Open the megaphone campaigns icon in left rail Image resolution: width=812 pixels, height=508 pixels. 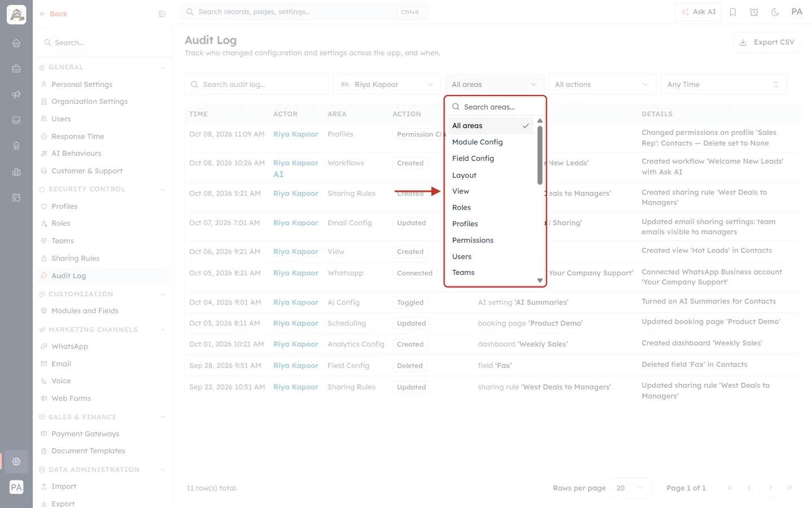pos(16,94)
